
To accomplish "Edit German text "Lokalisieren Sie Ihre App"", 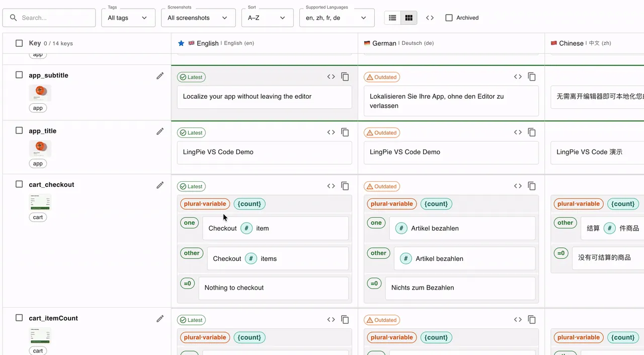I will 451,101.
